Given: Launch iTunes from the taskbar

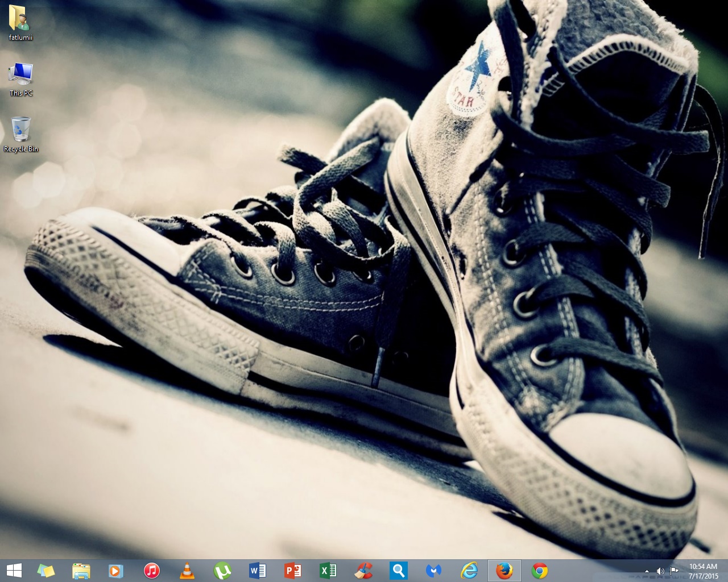Looking at the screenshot, I should tap(151, 570).
